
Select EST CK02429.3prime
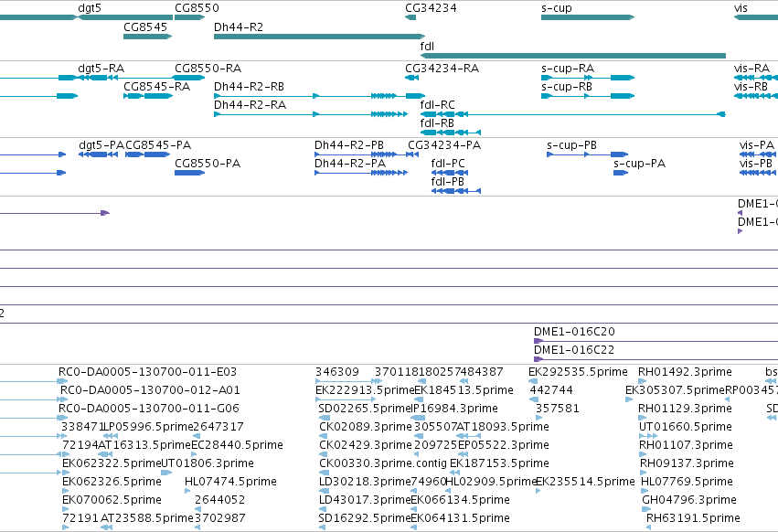click(365, 445)
